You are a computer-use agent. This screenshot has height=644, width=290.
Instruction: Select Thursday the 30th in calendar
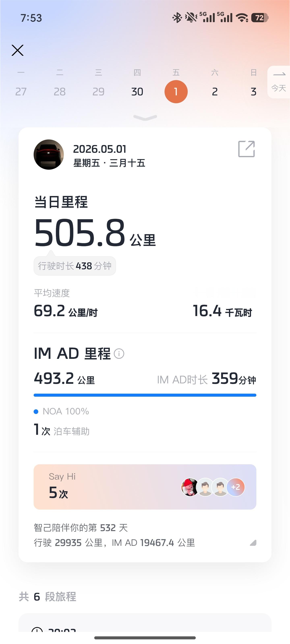[x=137, y=92]
